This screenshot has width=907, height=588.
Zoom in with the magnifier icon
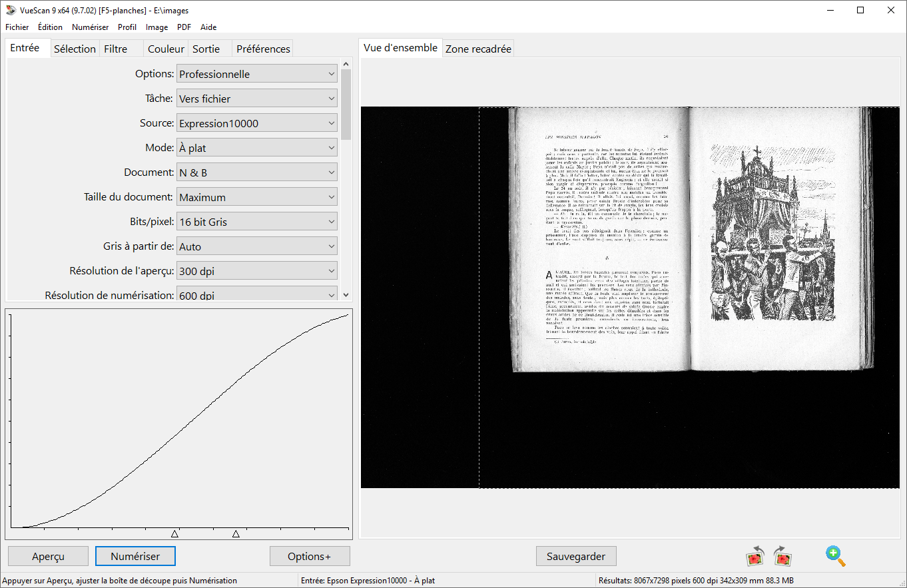[835, 555]
